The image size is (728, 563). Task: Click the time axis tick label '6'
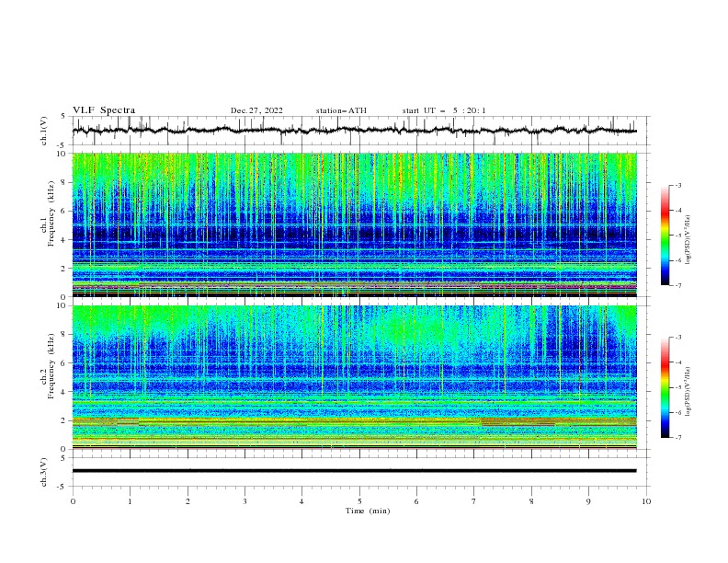(416, 501)
